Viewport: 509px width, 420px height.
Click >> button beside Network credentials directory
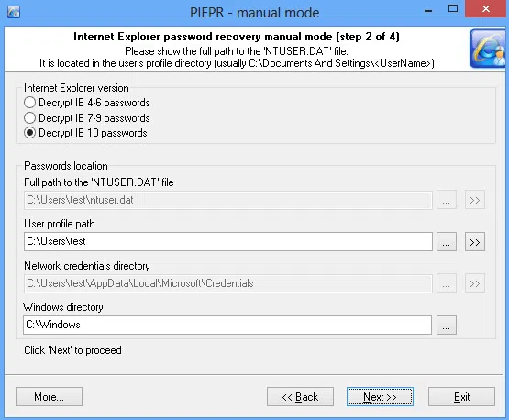pos(475,283)
